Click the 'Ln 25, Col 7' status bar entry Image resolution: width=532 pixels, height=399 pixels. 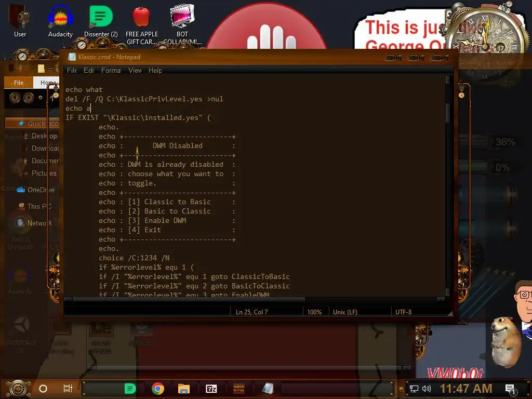coord(252,312)
